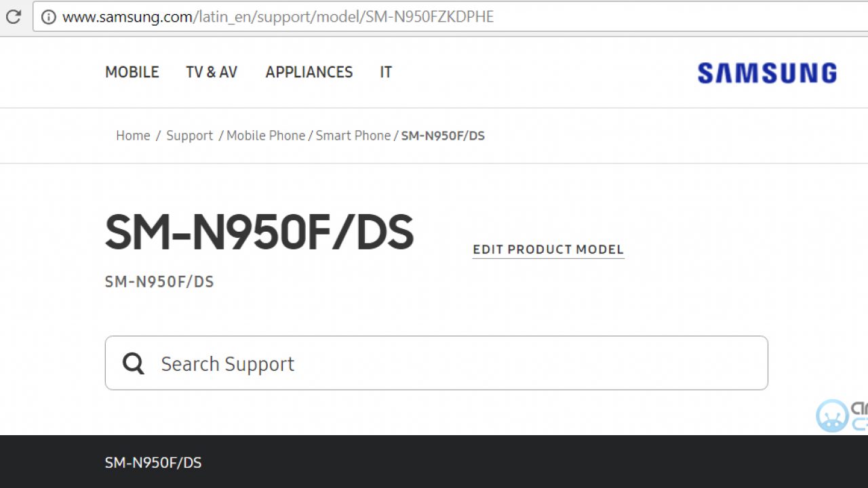This screenshot has height=488, width=868.
Task: Click the SM-N950F/DS label in dark bar
Action: [x=153, y=463]
